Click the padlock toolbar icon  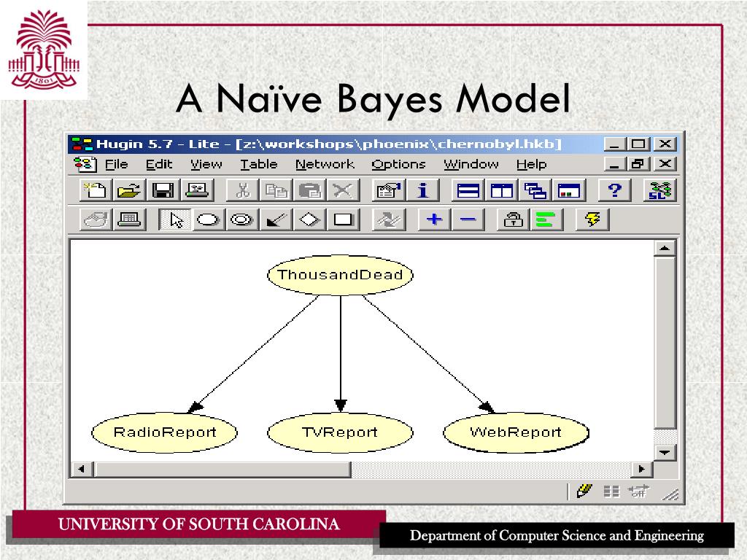pos(513,219)
